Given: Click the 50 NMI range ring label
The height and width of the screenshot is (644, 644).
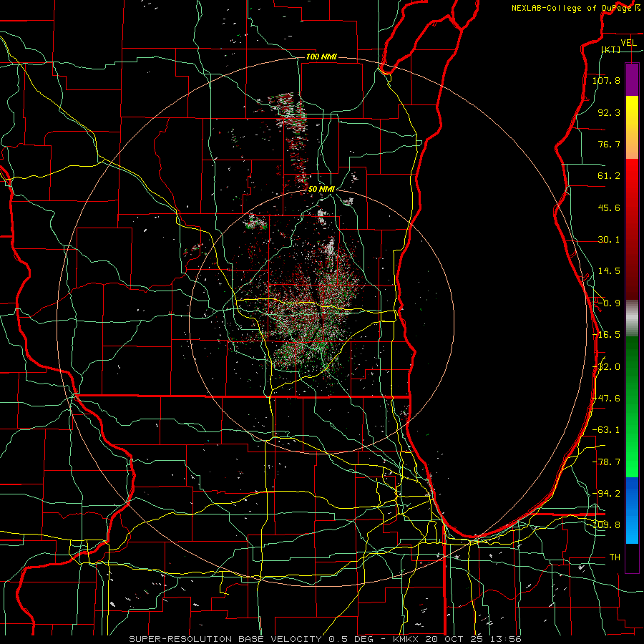Looking at the screenshot, I should click(x=321, y=189).
